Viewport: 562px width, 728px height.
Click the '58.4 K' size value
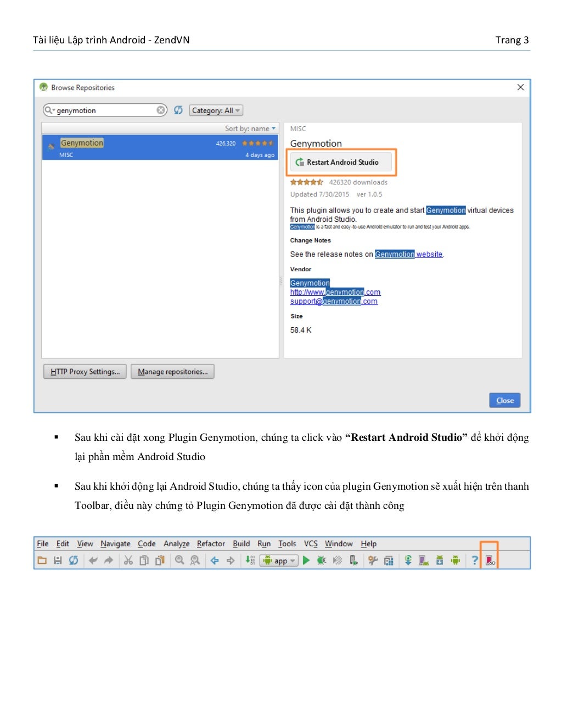point(301,330)
